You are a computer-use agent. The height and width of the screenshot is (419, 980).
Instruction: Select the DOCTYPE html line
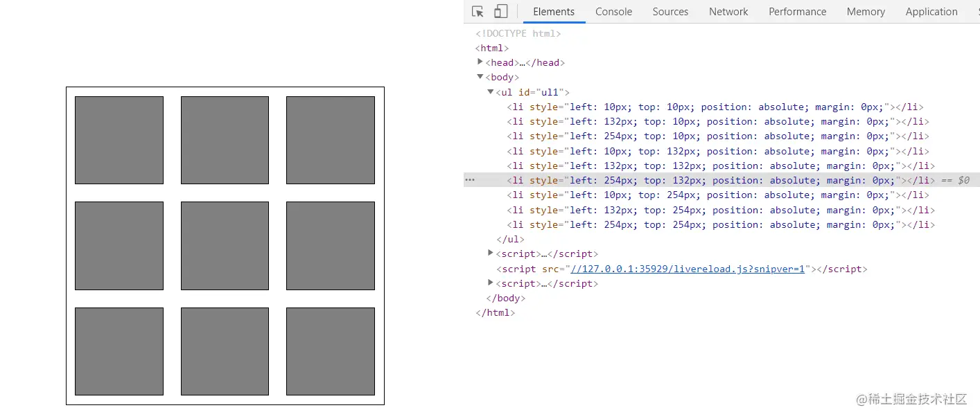click(518, 33)
